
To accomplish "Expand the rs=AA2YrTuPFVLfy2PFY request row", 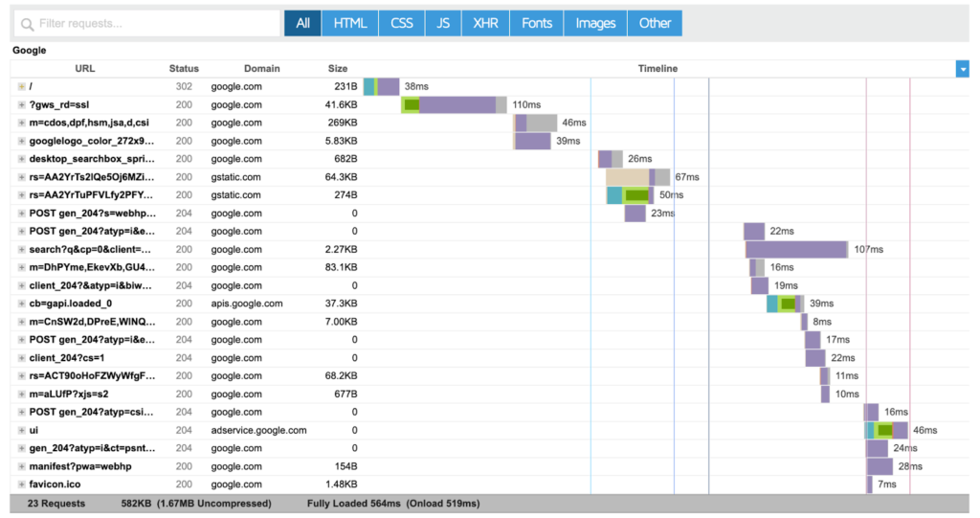I will (21, 195).
